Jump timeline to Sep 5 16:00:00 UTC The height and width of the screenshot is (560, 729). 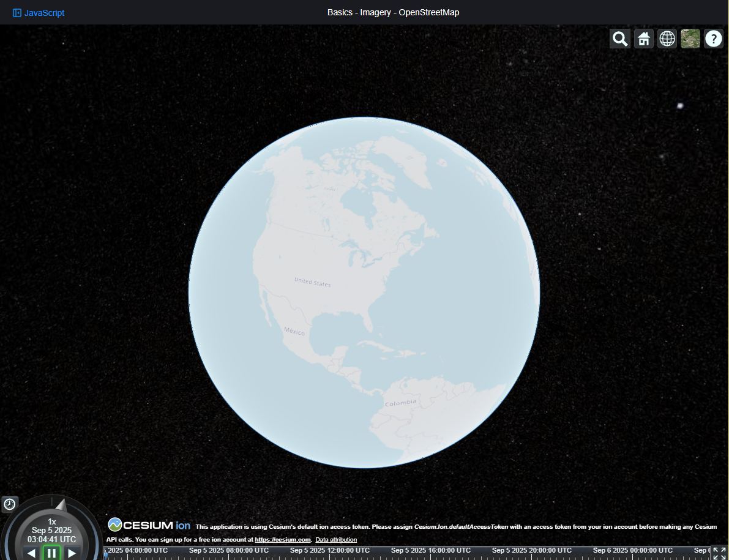(430, 550)
